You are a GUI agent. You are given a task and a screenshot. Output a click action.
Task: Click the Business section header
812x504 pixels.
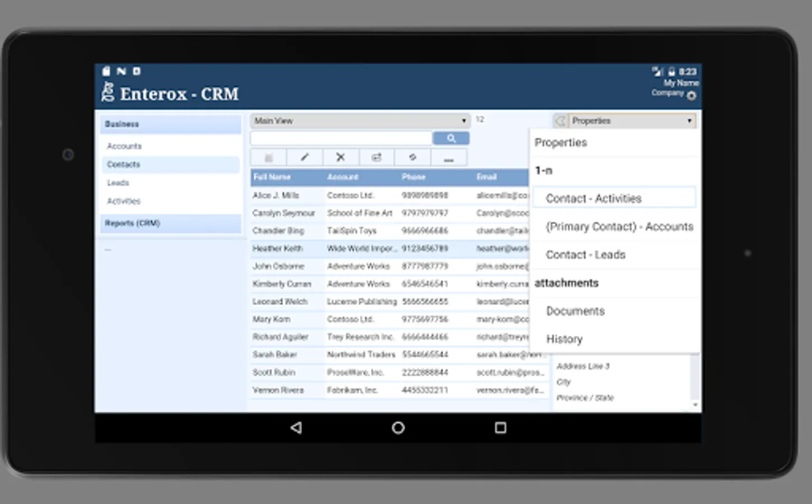[x=171, y=124]
